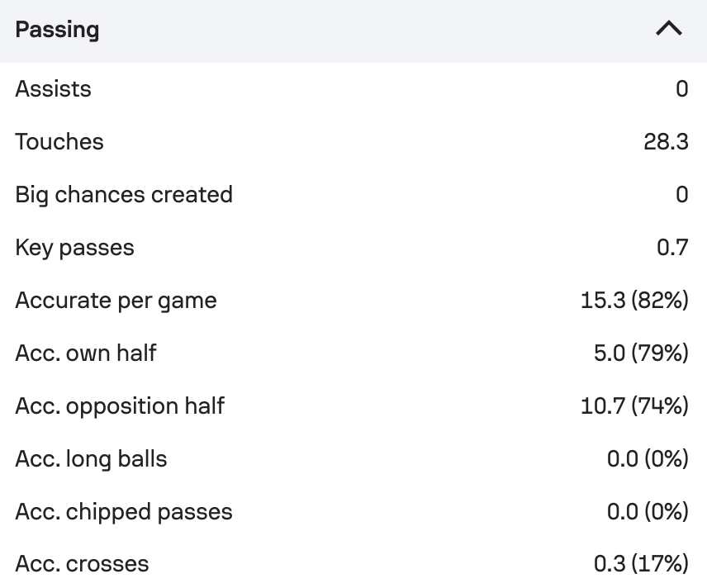This screenshot has width=707, height=588.
Task: Click the 0.3 (17%) crosses value
Action: pyautogui.click(x=641, y=564)
